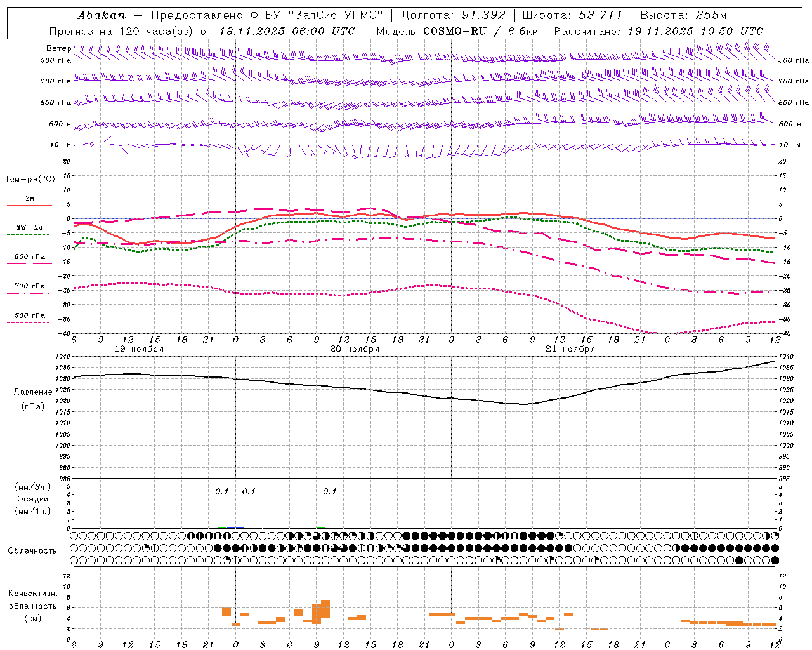Click the 'Давление' pressure panel label
Viewport: 812px width, 650px height.
(33, 392)
